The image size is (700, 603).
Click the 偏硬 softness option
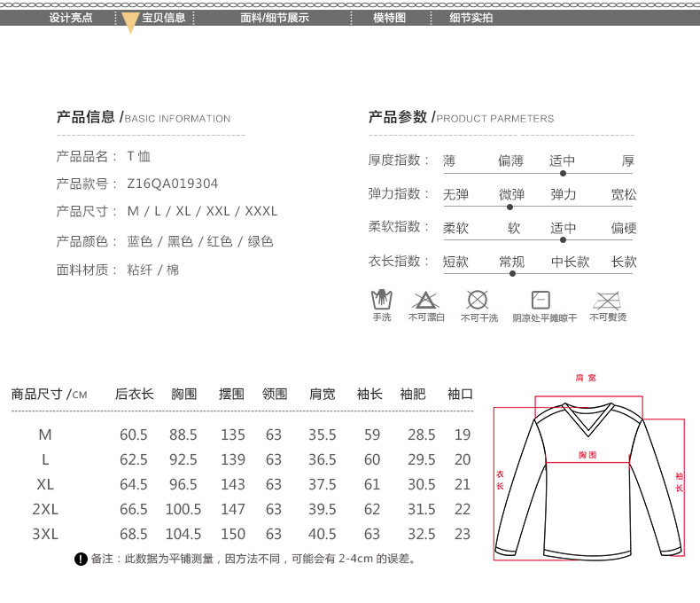(x=624, y=228)
